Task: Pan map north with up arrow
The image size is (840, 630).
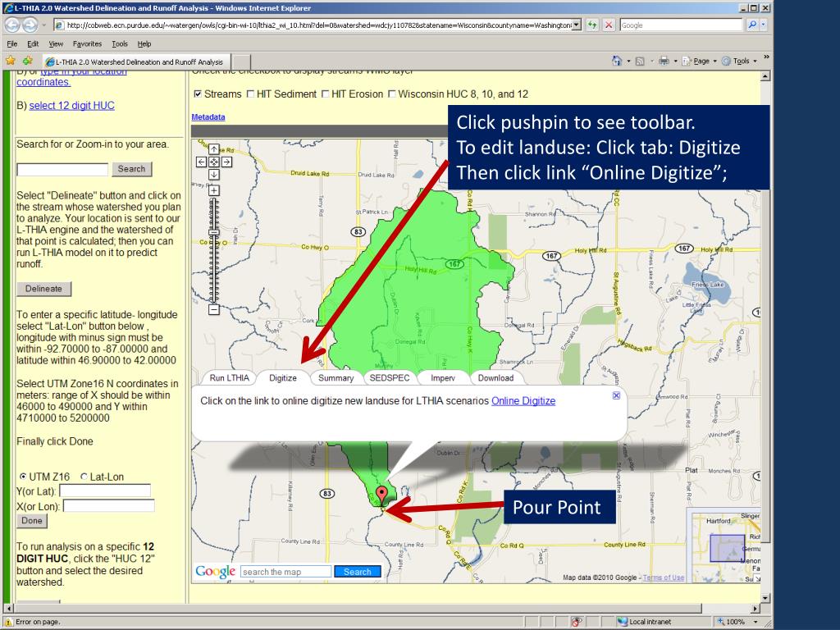Action: pos(214,149)
